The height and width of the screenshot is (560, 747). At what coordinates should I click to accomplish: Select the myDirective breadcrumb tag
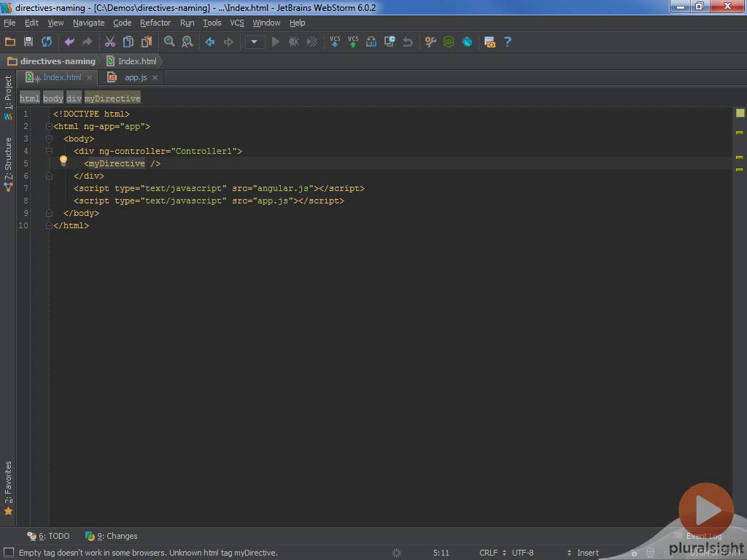[112, 98]
